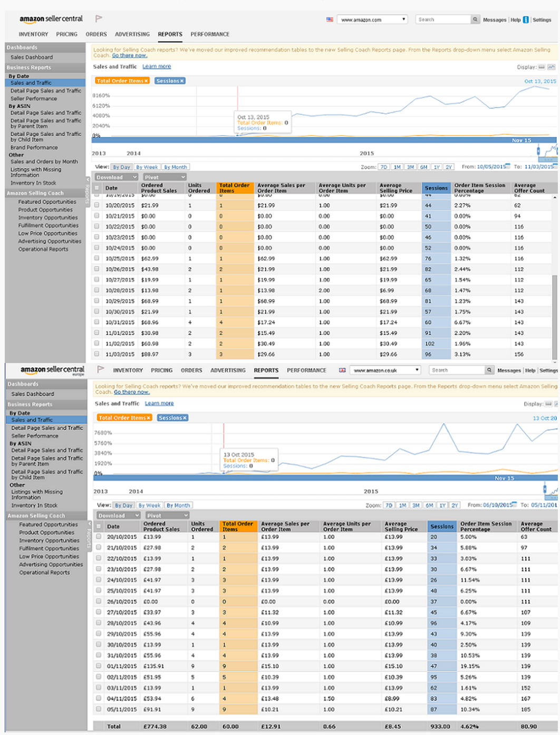Viewport: 560px width, 735px height.
Task: Open the calendar icon beside From 10/05/2015
Action: (508, 166)
